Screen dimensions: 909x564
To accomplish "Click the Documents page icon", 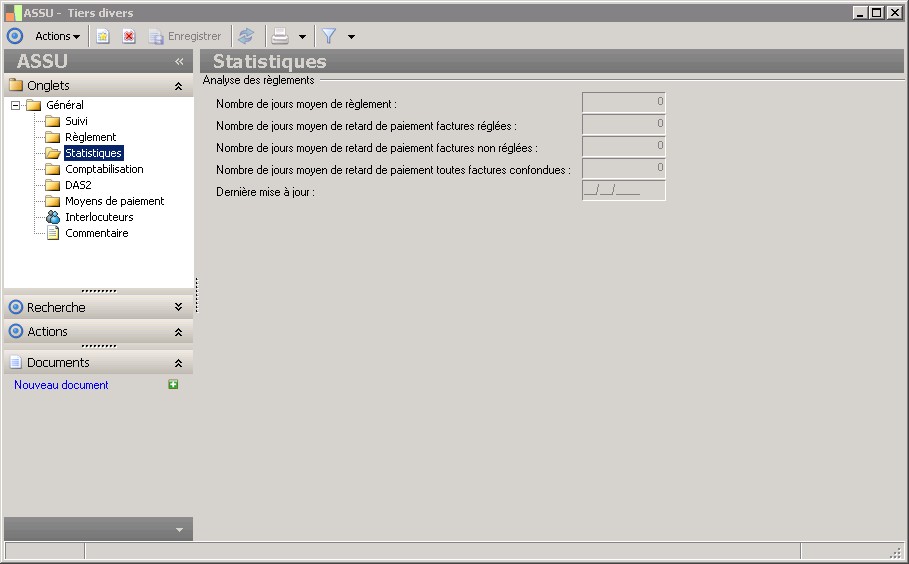I will click(x=16, y=362).
